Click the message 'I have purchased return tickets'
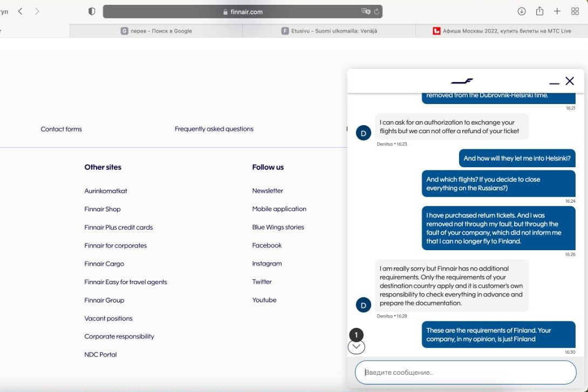This screenshot has width=588, height=392. click(x=498, y=228)
